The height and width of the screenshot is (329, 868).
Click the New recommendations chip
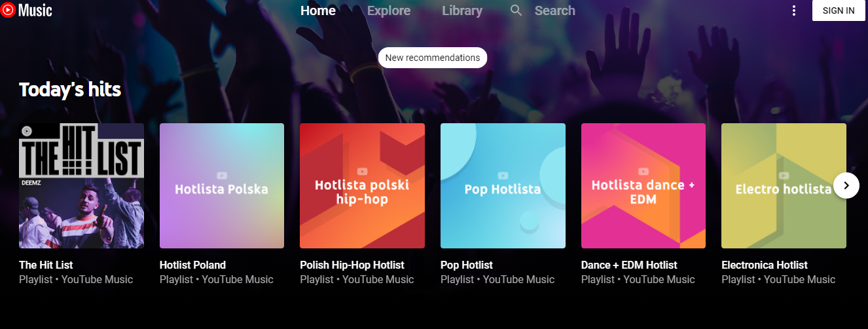click(x=433, y=58)
